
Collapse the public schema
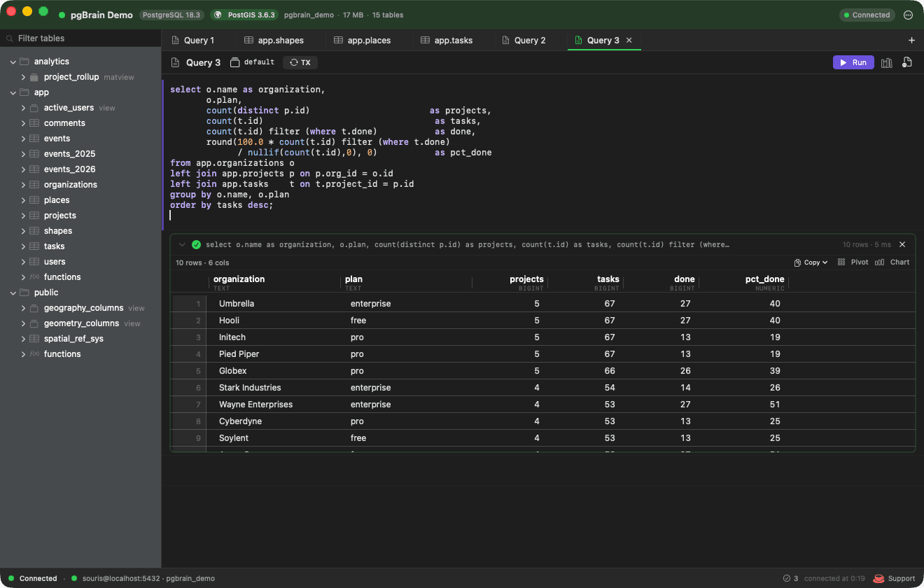coord(13,293)
